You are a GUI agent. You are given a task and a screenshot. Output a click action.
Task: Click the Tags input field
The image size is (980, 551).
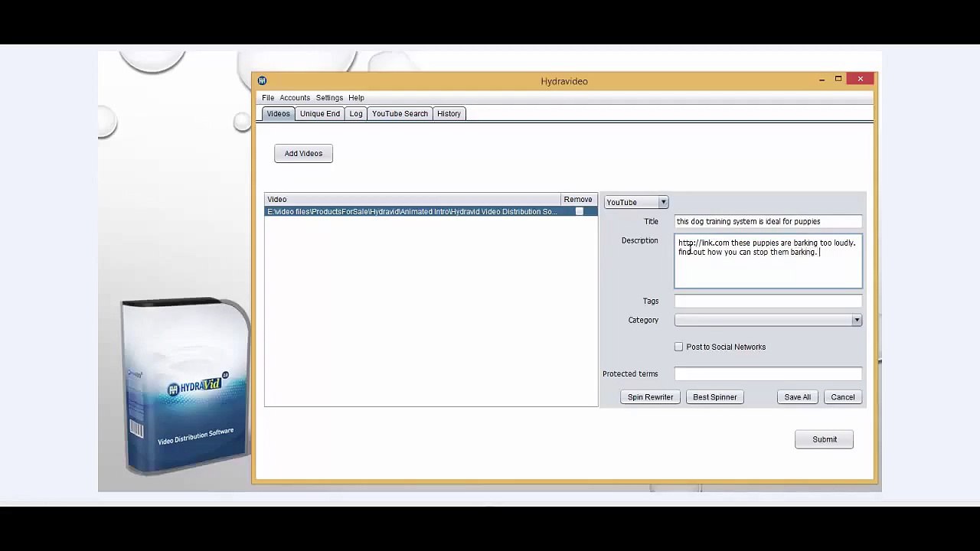(768, 302)
